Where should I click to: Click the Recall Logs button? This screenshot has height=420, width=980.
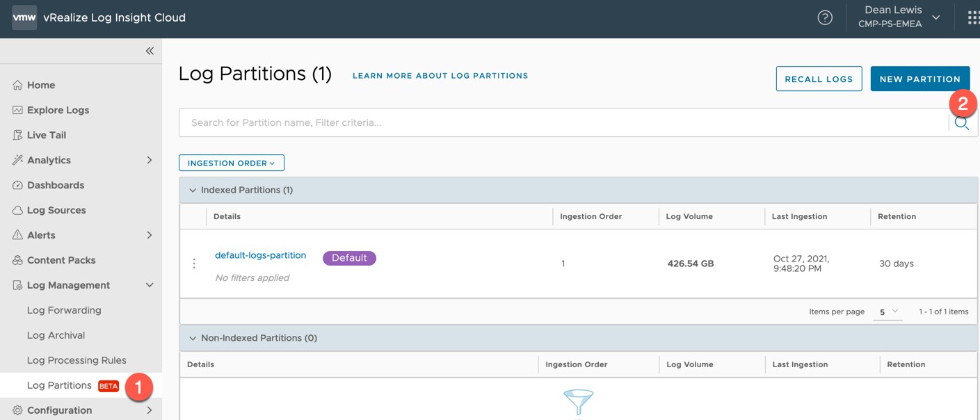(x=819, y=79)
